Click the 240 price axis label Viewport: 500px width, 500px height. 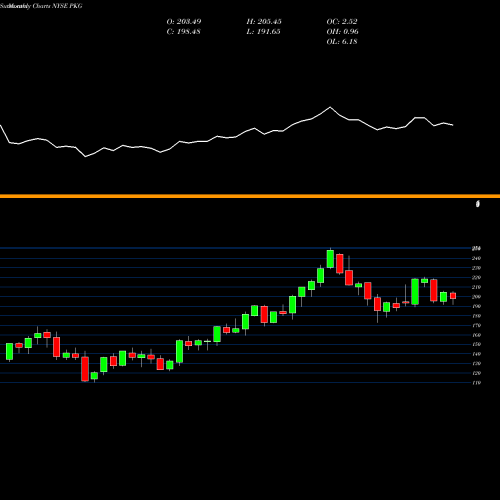pyautogui.click(x=477, y=258)
